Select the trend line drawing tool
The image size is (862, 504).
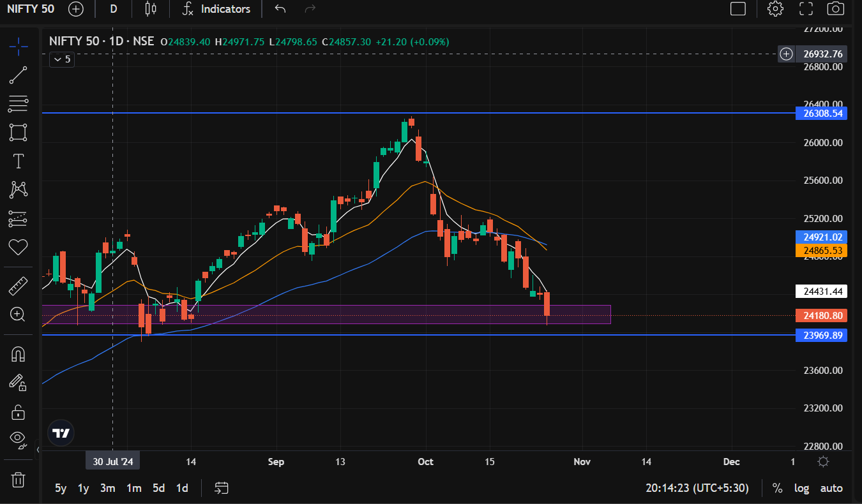coord(19,75)
